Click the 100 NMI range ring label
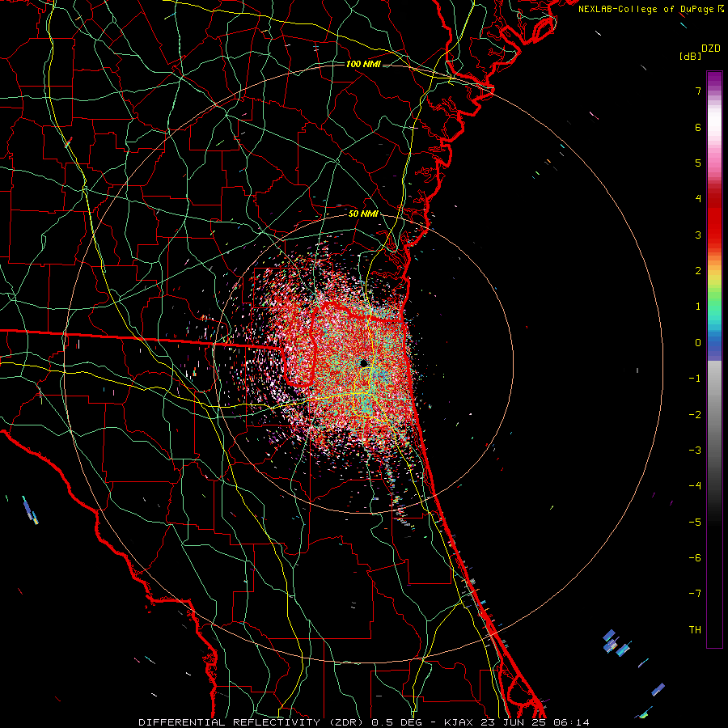 pos(363,64)
